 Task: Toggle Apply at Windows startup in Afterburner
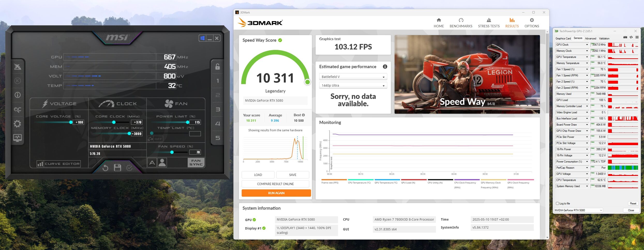pos(203,38)
